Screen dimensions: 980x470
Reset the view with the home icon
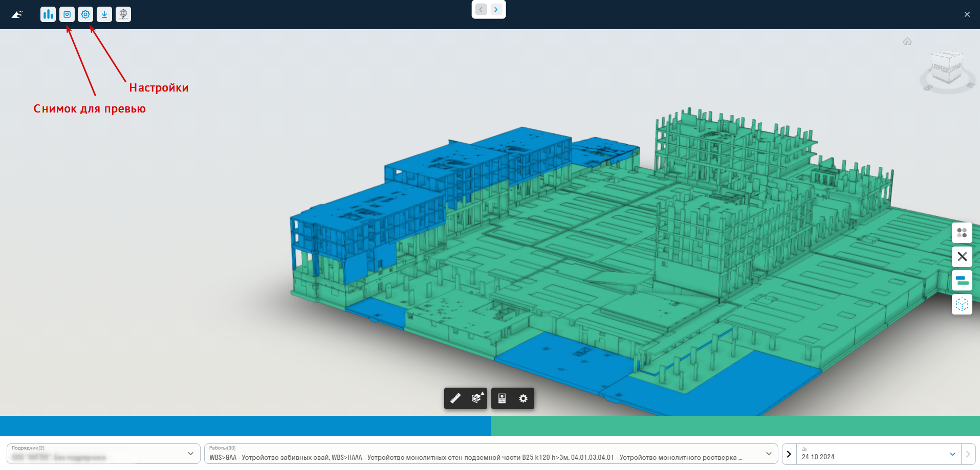(x=907, y=41)
